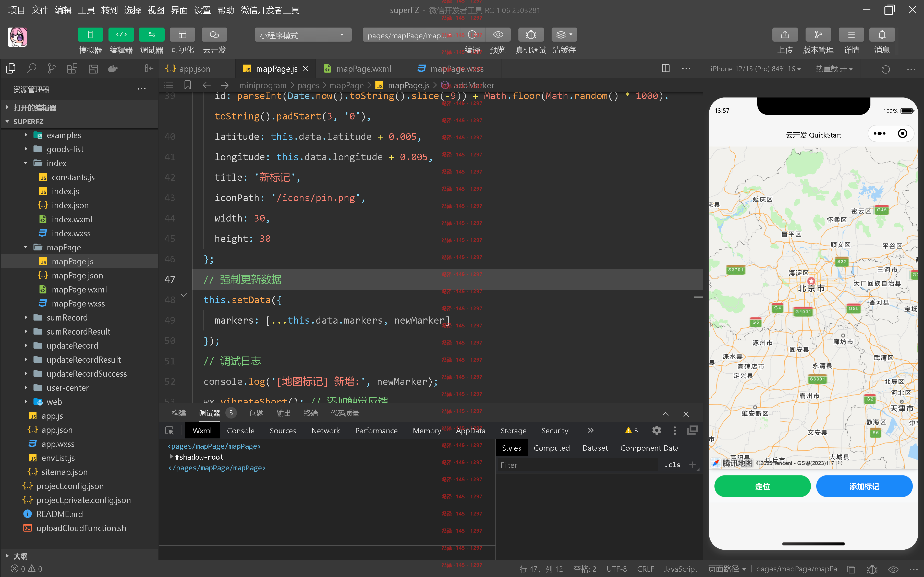Collapse the debugger panel with the up chevron

coord(666,414)
